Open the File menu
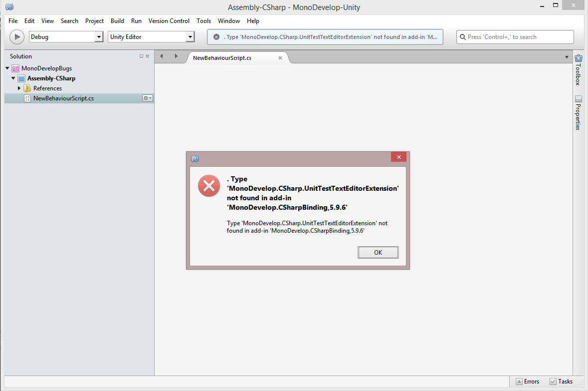Viewport: 588px width, 391px height. [13, 21]
